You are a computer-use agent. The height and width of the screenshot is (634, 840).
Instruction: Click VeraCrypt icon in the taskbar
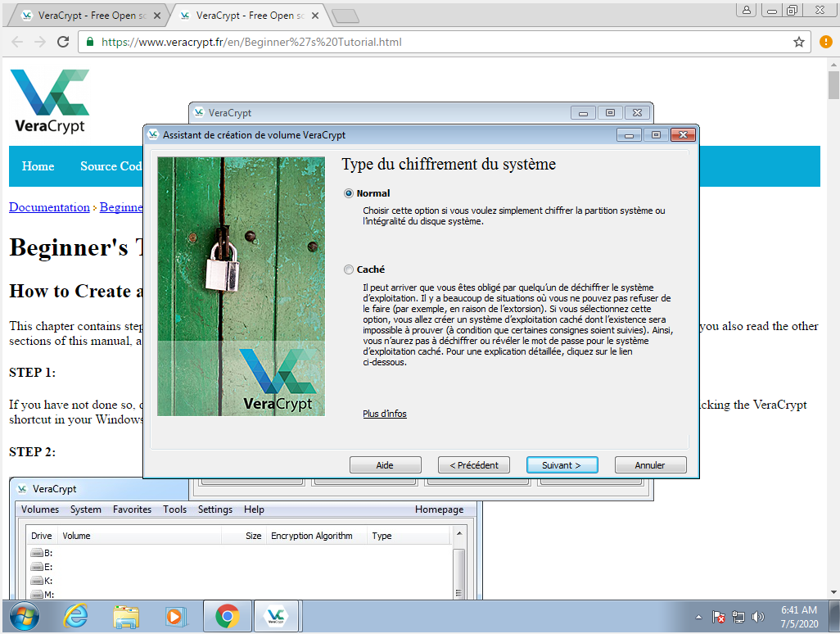click(x=276, y=616)
